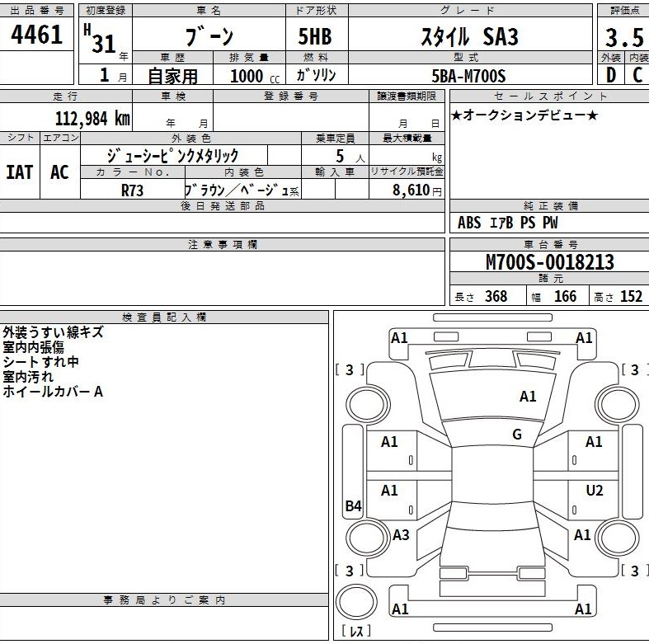649x644 pixels.
Task: Click inspector note 外装うすい線キズ
Action: click(x=53, y=332)
